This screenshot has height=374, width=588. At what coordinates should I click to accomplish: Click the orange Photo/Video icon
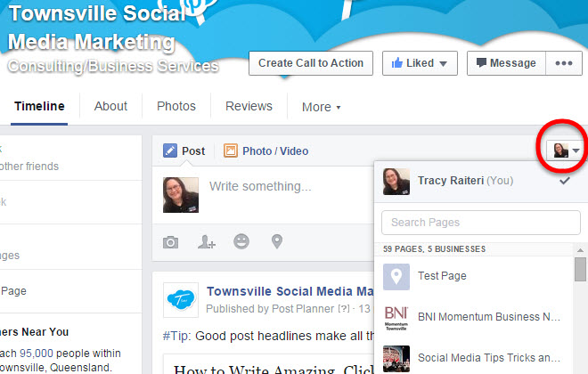231,150
